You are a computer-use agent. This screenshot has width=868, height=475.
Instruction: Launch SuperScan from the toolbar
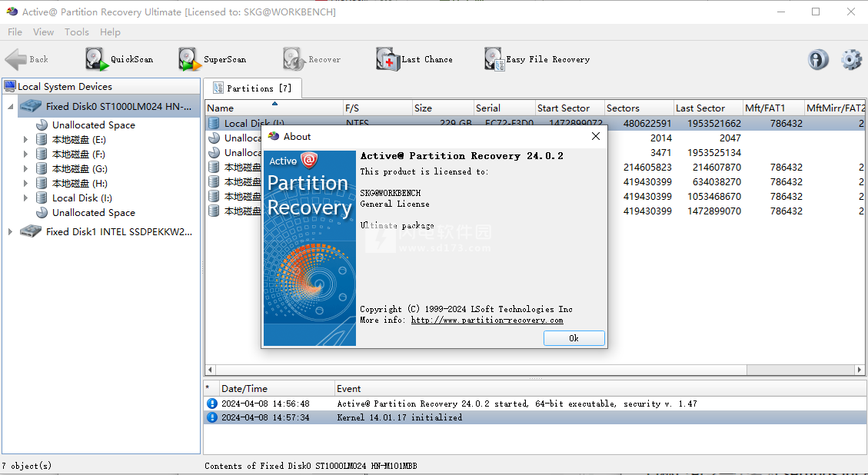tap(212, 59)
